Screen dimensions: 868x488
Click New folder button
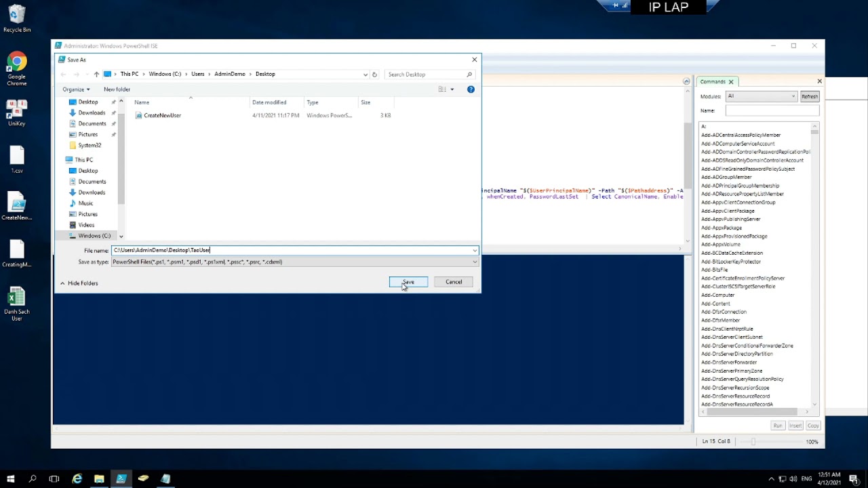[x=117, y=89]
